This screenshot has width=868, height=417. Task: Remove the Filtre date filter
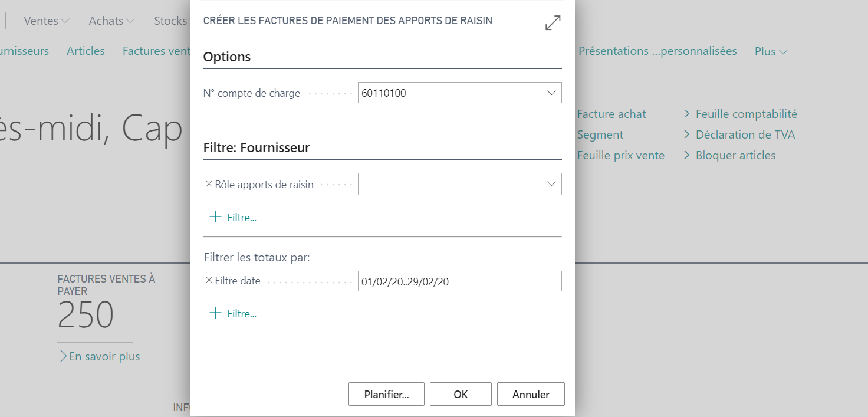[209, 281]
